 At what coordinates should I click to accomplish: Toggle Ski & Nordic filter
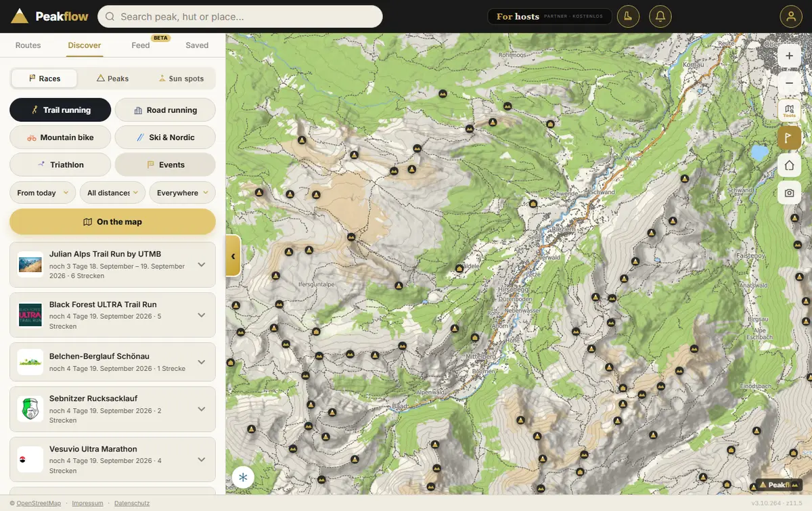(x=165, y=137)
